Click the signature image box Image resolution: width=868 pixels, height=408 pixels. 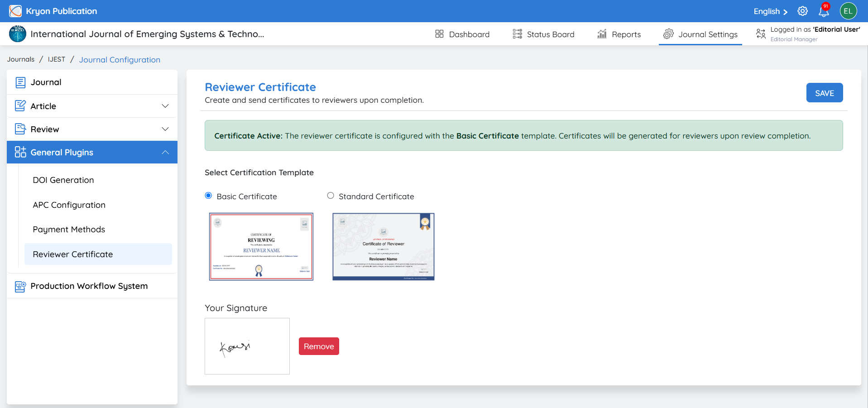(x=247, y=346)
